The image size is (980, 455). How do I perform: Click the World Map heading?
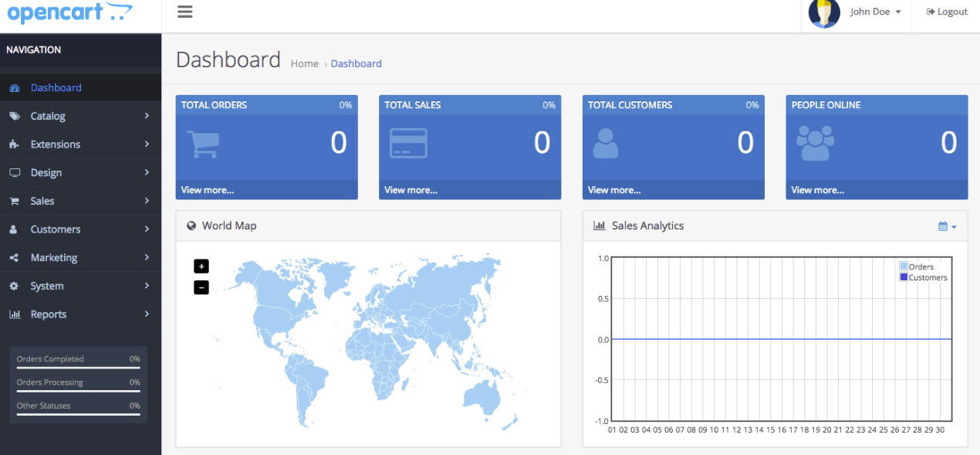[229, 226]
